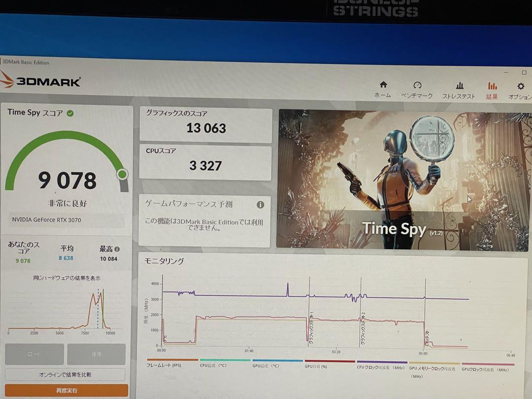Click info icon next to 最高 score
The image size is (532, 399).
tap(117, 249)
